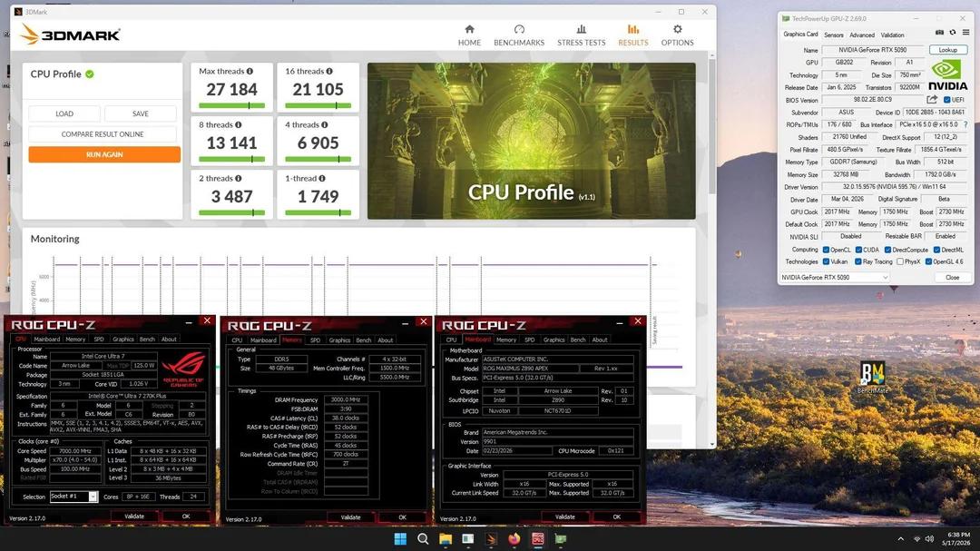Image resolution: width=980 pixels, height=551 pixels.
Task: Click the info icon beside 2 threads
Action: (238, 178)
